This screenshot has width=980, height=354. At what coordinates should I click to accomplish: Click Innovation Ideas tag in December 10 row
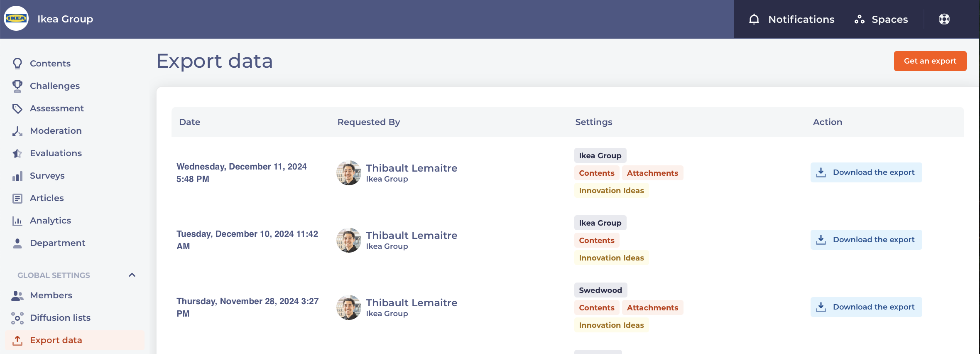coord(611,258)
